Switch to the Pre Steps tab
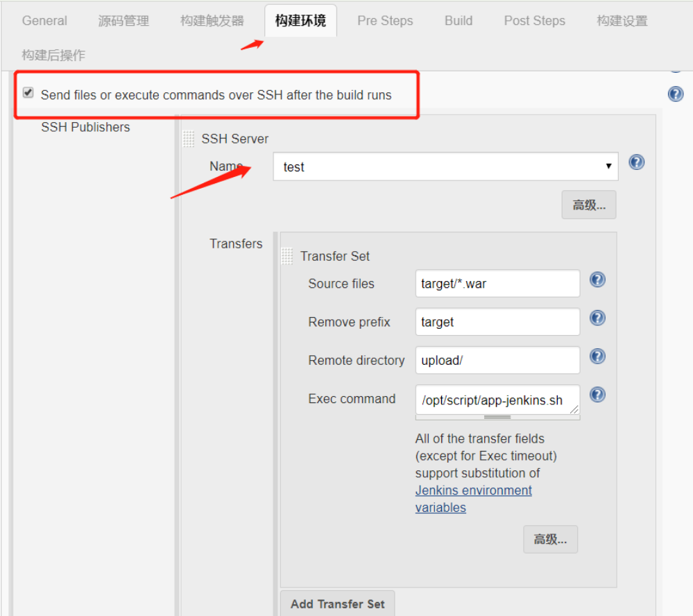The height and width of the screenshot is (616, 693). (x=386, y=21)
